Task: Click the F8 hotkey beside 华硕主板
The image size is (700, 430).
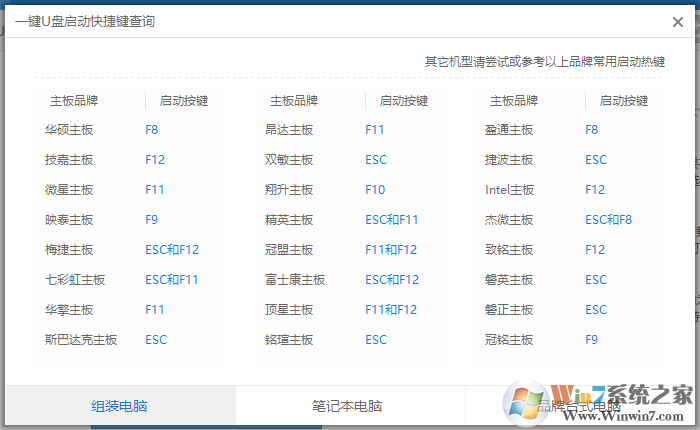Action: pos(152,130)
